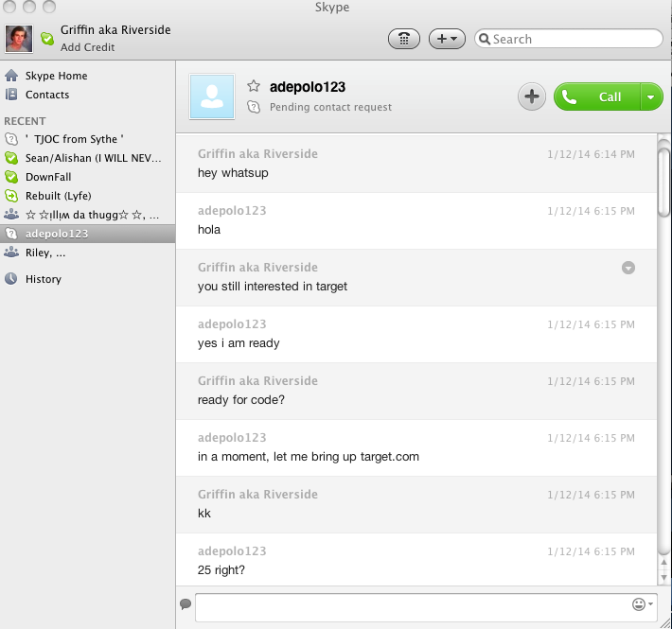
Task: Click the status icon beside adepolo123 in sidebar
Action: click(x=11, y=234)
